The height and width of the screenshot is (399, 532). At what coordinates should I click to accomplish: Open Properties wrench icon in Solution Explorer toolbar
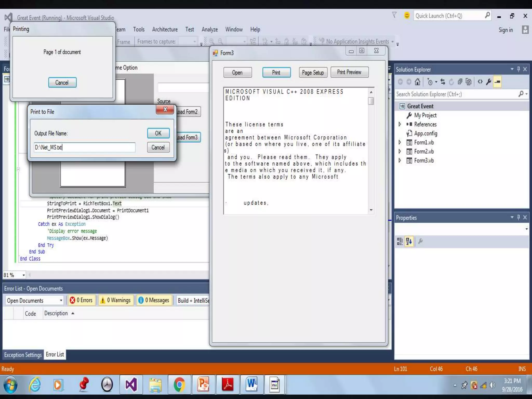pos(489,82)
